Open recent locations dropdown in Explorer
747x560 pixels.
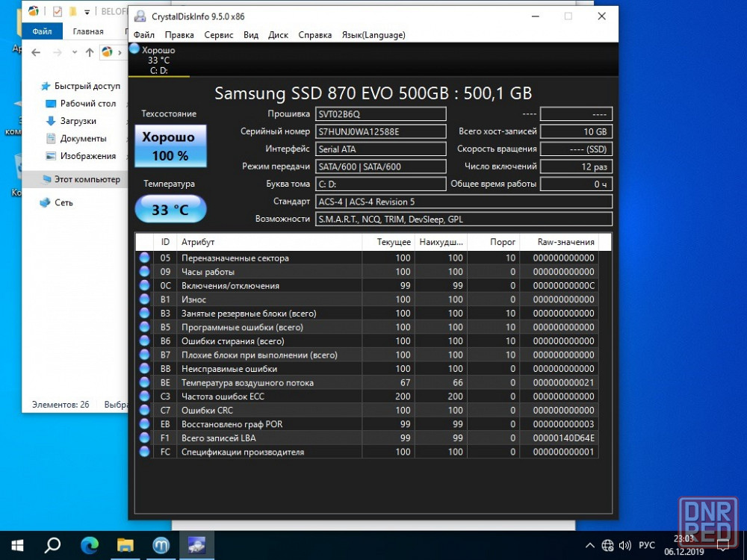tap(75, 53)
